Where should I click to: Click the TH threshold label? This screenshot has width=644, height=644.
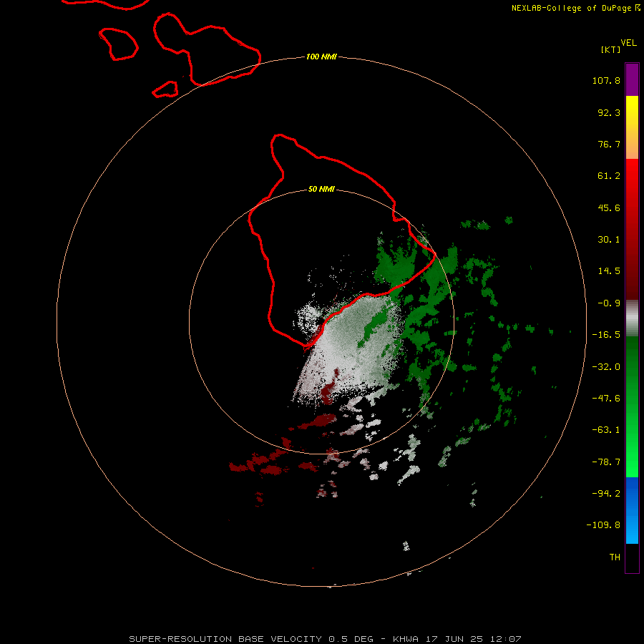point(615,557)
